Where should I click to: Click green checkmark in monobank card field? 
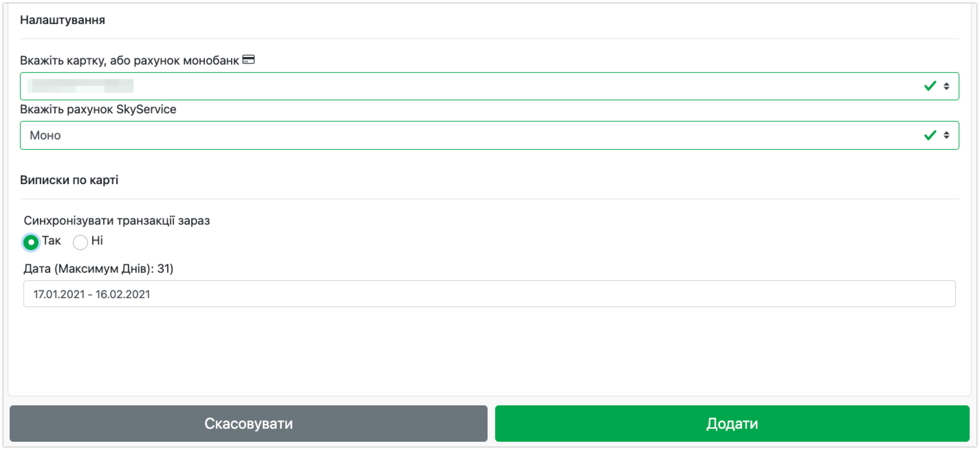tap(930, 86)
